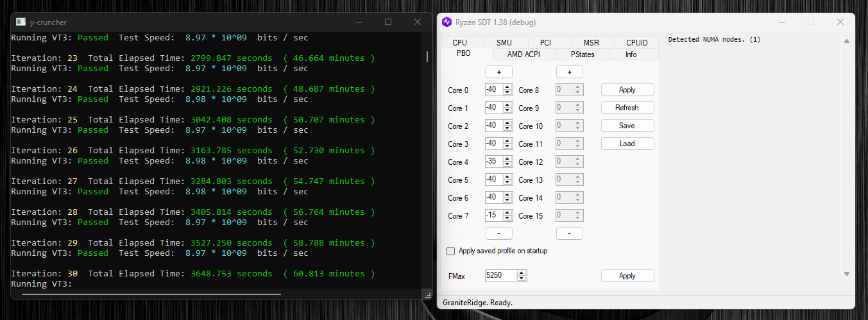Switch to the CPUID tab
This screenshot has width=868, height=320.
tap(636, 43)
